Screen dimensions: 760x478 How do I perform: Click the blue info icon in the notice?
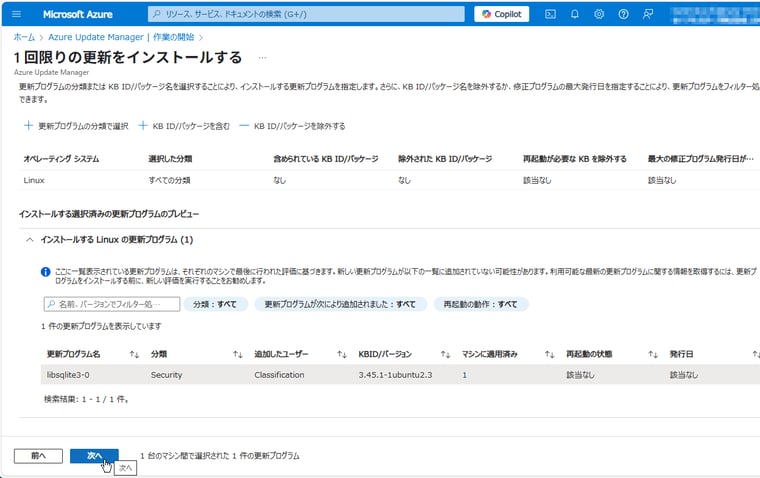click(46, 272)
